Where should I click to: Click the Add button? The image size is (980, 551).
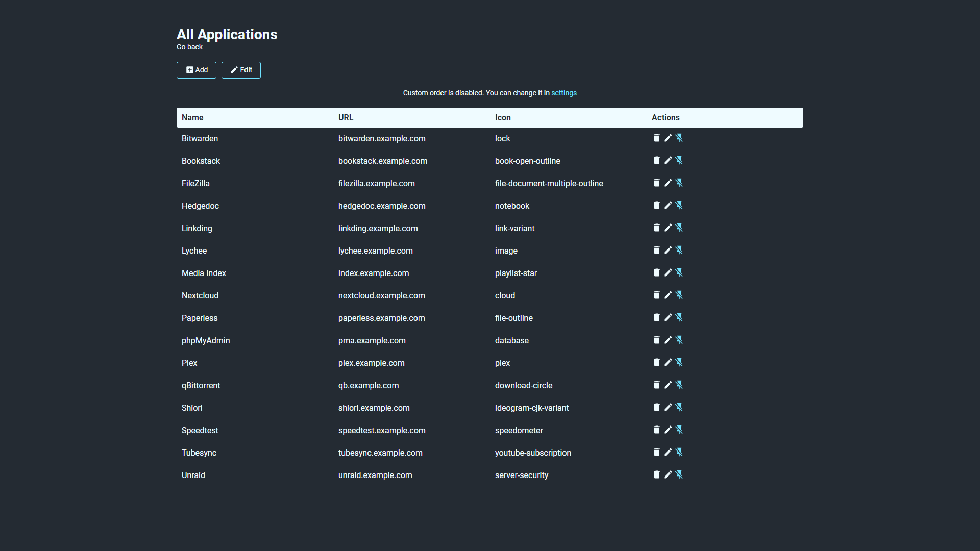197,70
